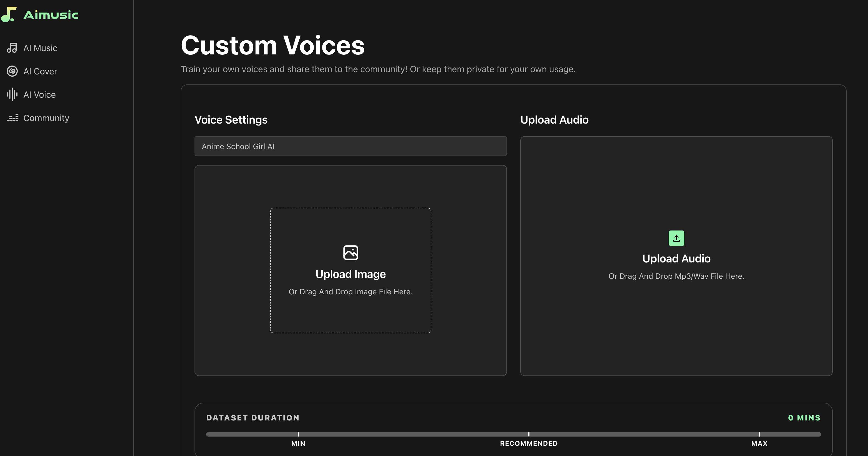The height and width of the screenshot is (456, 868).
Task: Click 'Or Drag And Drop Mp3/Wav File Here.'
Action: coord(676,276)
